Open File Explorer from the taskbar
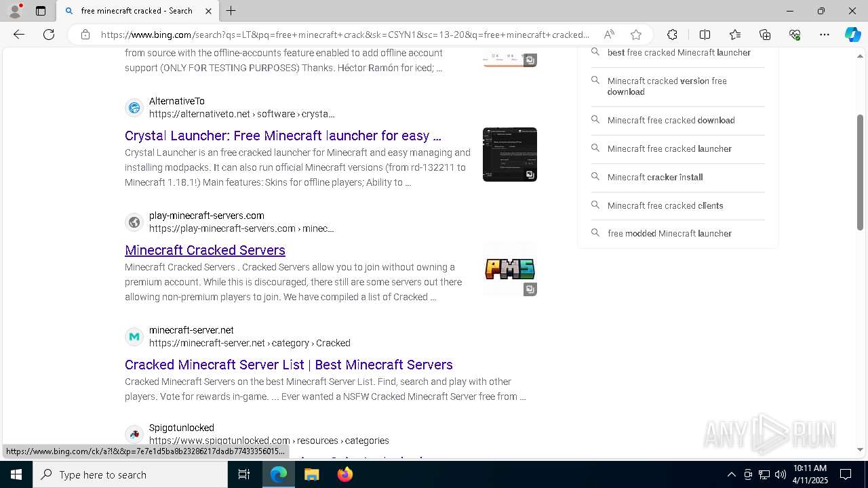Image resolution: width=868 pixels, height=488 pixels. point(312,474)
